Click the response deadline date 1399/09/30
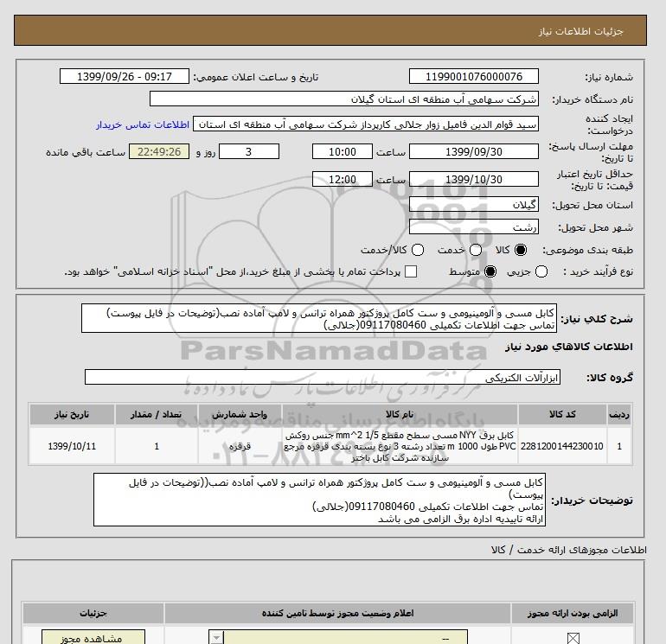666x644 pixels. [x=474, y=151]
